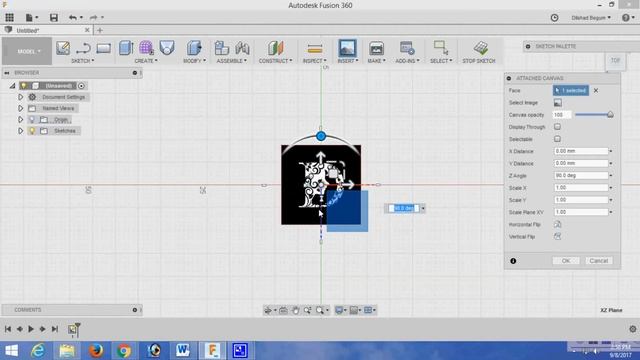Redo the last action
Image resolution: width=640 pixels, height=360 pixels.
[x=93, y=18]
